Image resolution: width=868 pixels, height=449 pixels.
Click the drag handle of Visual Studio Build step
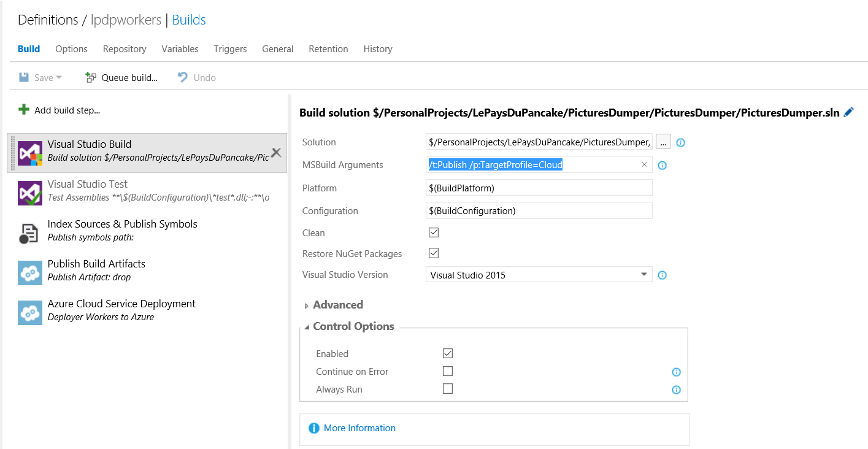click(x=12, y=153)
